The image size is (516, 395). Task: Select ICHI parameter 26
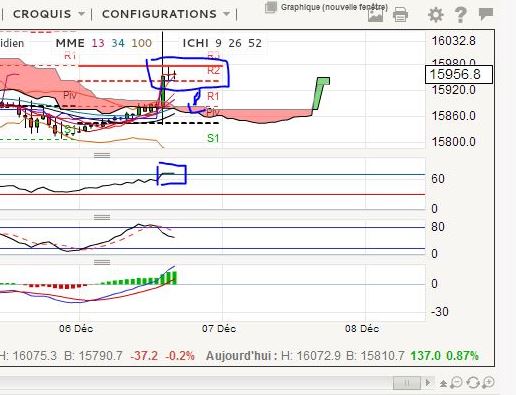point(235,43)
